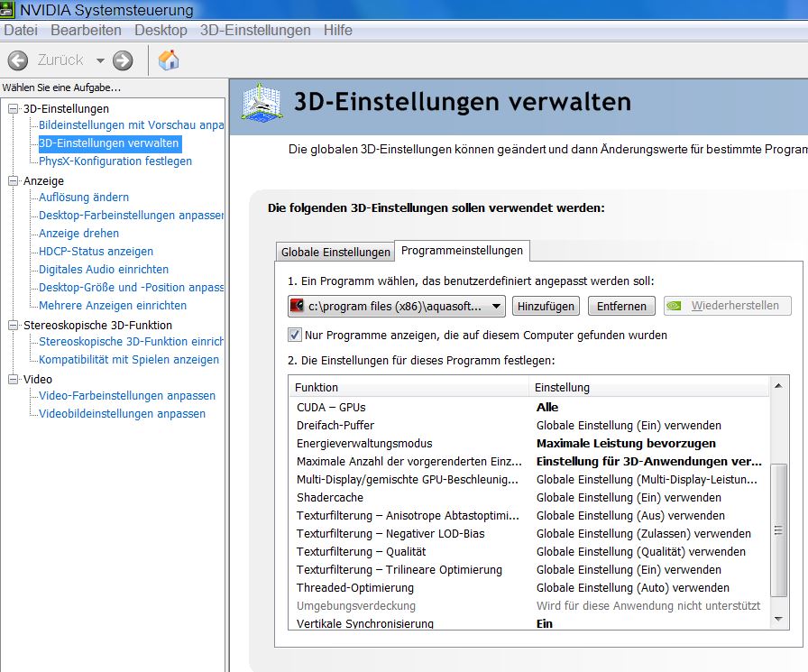Collapse the Anzeige tree node
Screen dimensions: 808x672
pos(13,181)
